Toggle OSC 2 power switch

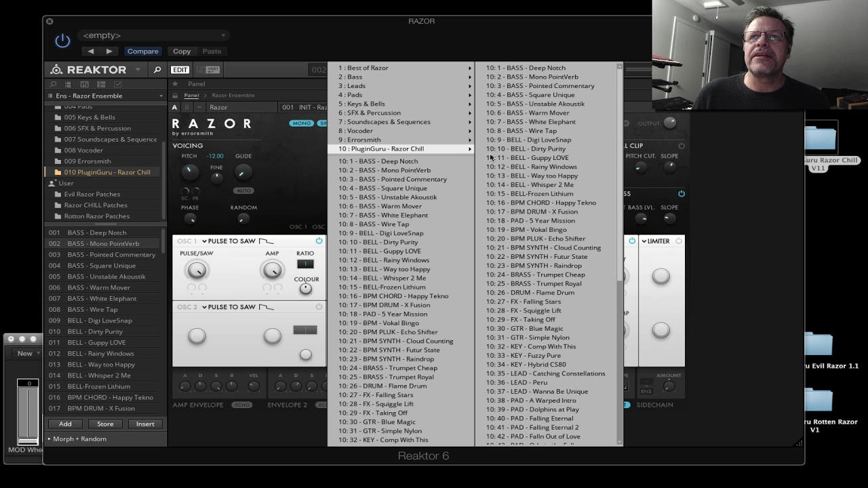tap(319, 306)
